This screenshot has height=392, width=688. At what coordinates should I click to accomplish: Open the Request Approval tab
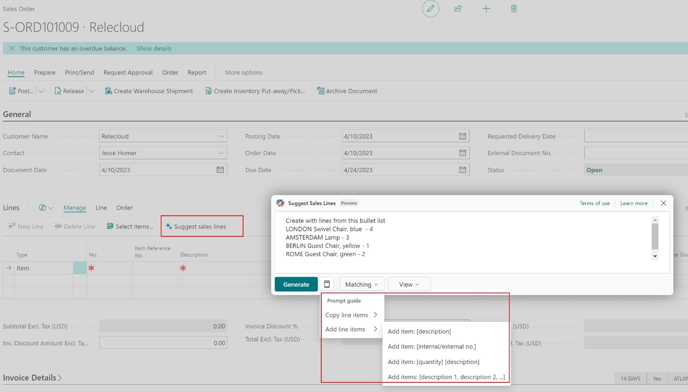point(128,72)
